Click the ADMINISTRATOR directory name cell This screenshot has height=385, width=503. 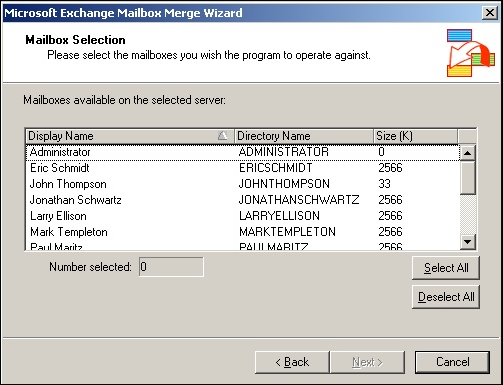pos(284,152)
